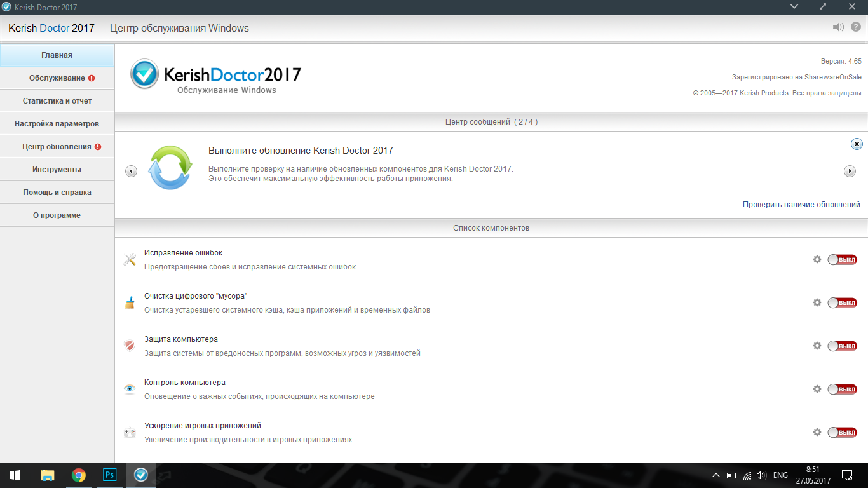Click Зарегистрировано на SharewareOnSale text
Screen dimensions: 868x488
tap(797, 77)
